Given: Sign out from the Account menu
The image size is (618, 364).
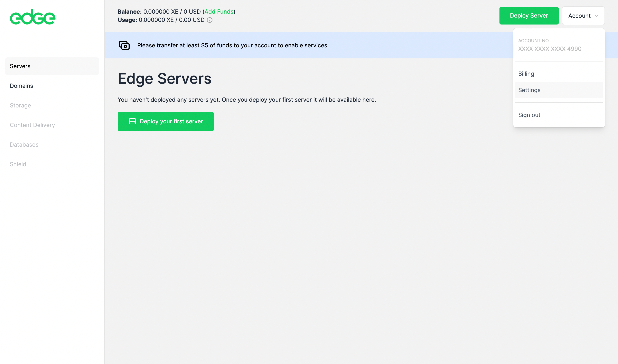Looking at the screenshot, I should coord(559,115).
